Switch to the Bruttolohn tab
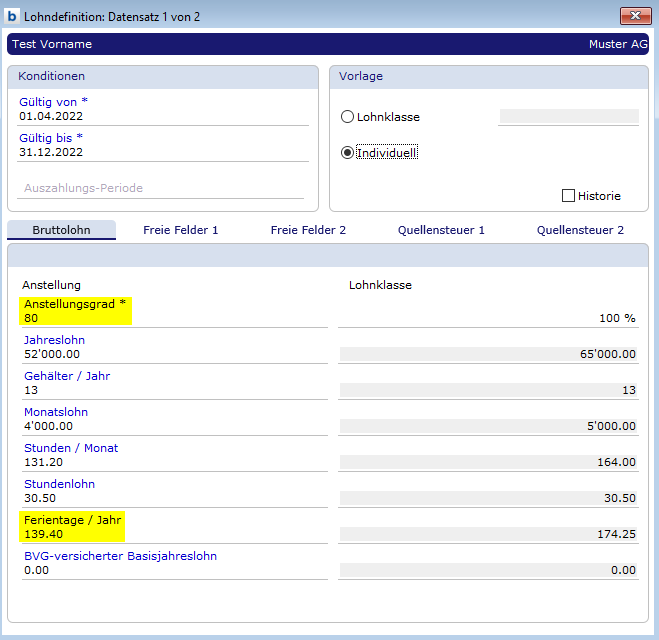 click(61, 230)
